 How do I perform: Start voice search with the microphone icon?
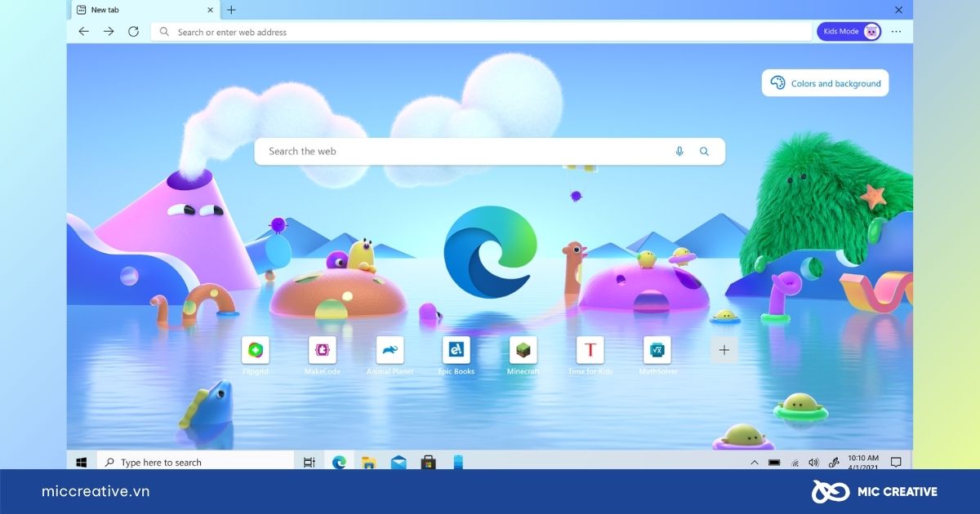[679, 151]
